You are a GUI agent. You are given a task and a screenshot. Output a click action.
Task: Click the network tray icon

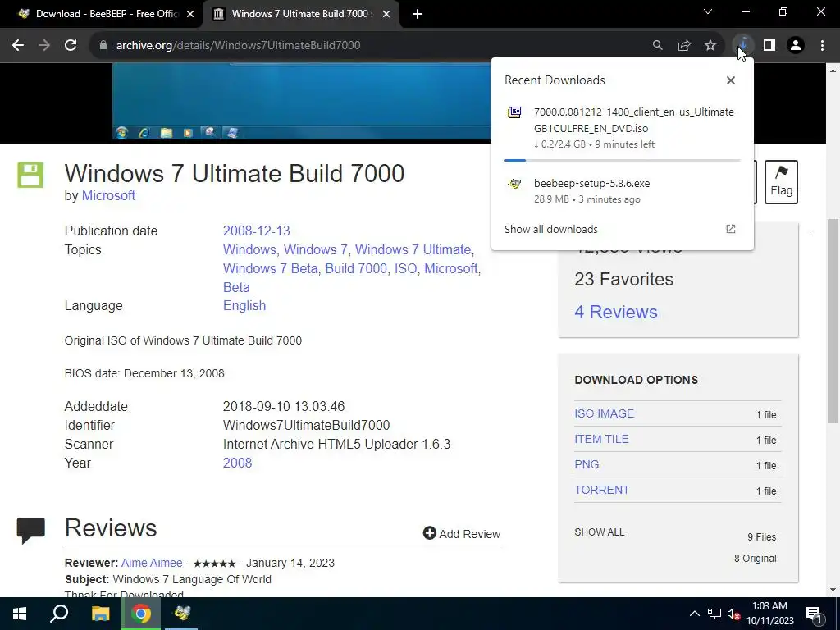click(x=714, y=614)
